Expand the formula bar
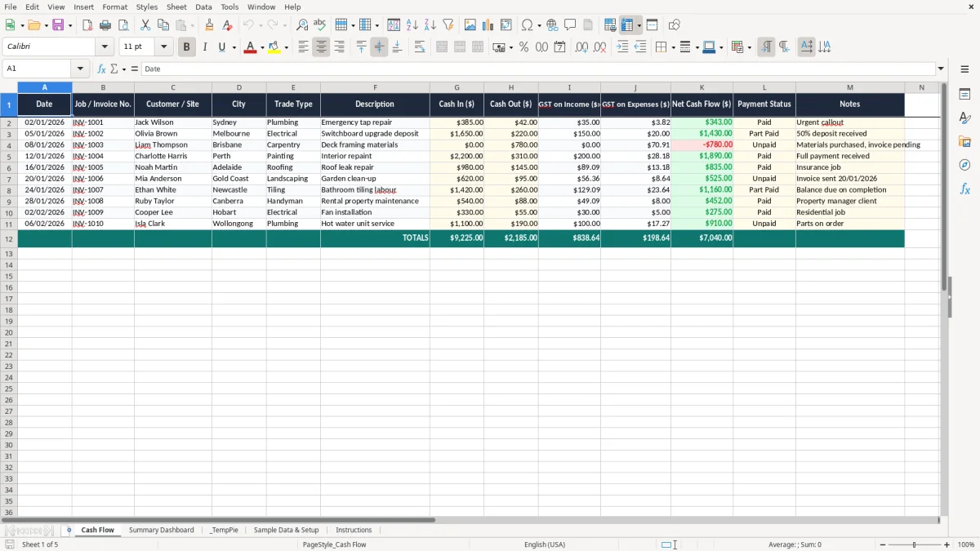The image size is (980, 551). coord(941,69)
